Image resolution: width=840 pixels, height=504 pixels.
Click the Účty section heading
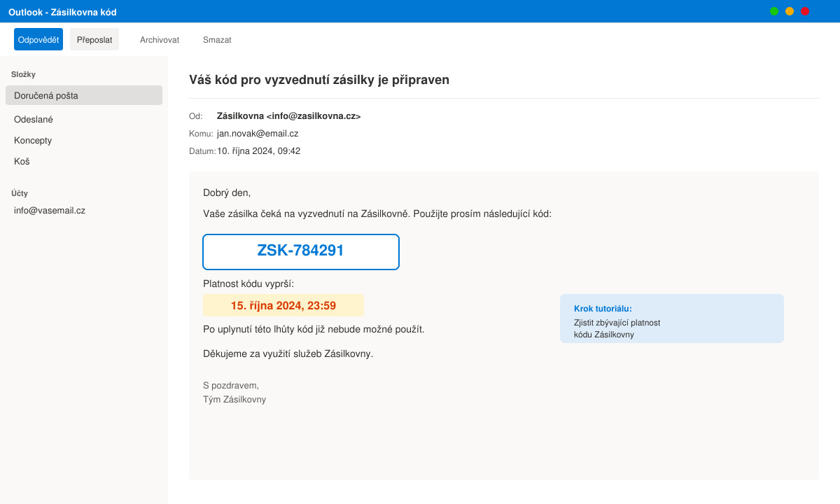point(20,193)
